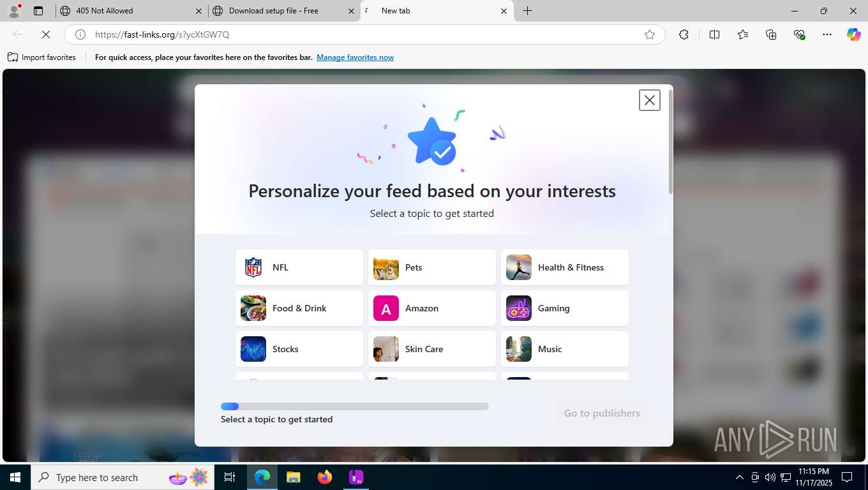The height and width of the screenshot is (490, 868).
Task: Select the NFL topic
Action: [299, 267]
